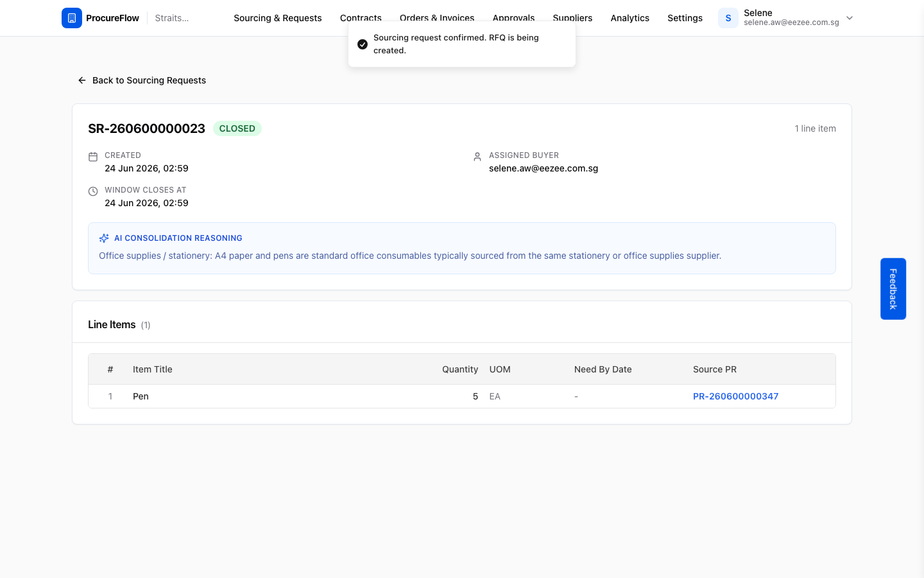
Task: Click the row number 1 cell
Action: point(110,396)
